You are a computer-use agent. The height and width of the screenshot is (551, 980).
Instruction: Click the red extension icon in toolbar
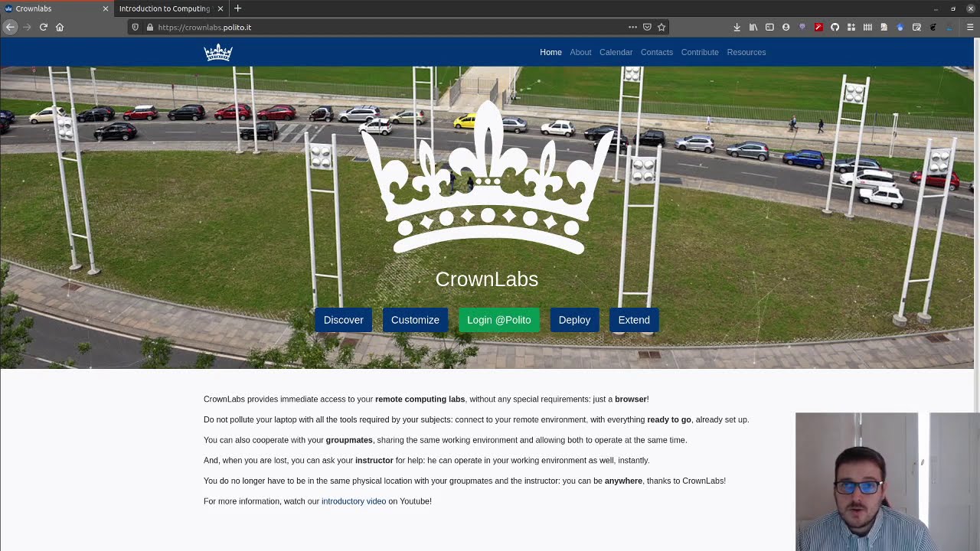click(818, 27)
